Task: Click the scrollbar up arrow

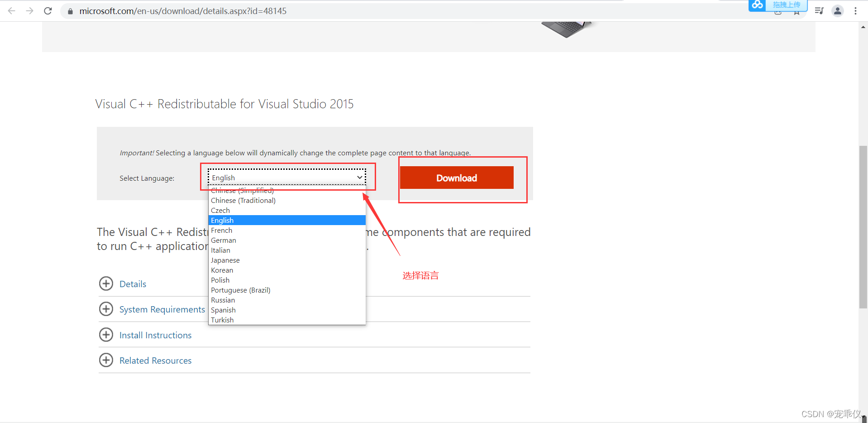Action: 863,27
